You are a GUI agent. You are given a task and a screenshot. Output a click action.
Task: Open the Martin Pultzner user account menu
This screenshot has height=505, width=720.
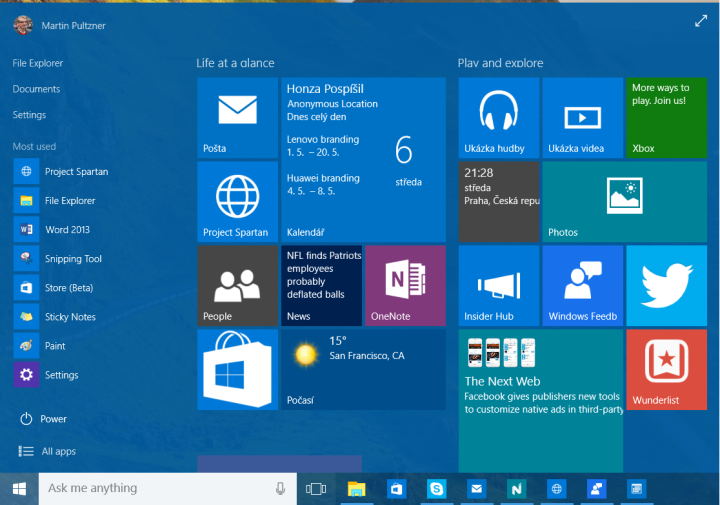click(x=60, y=25)
